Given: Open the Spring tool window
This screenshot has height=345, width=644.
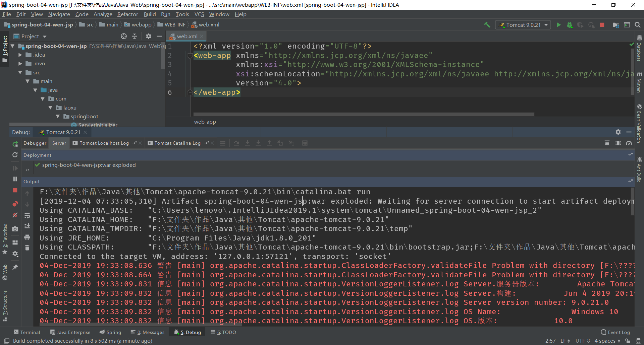Looking at the screenshot, I should [110, 332].
